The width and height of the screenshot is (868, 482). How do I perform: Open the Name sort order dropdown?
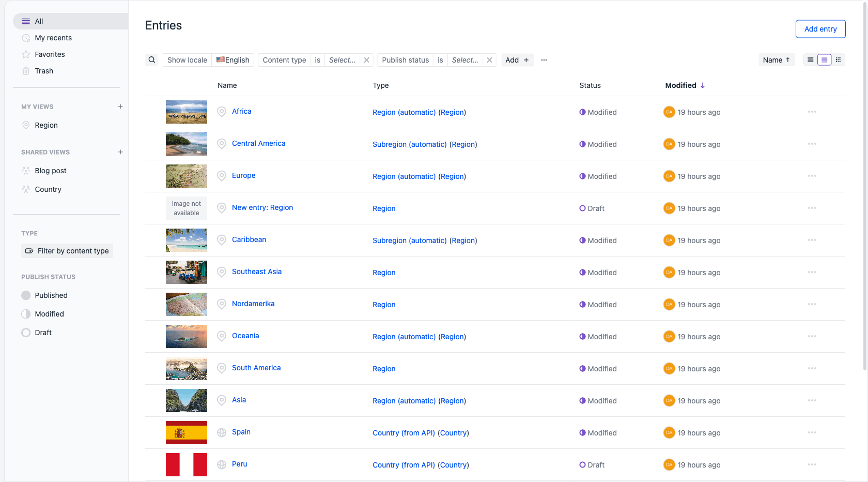click(x=777, y=60)
